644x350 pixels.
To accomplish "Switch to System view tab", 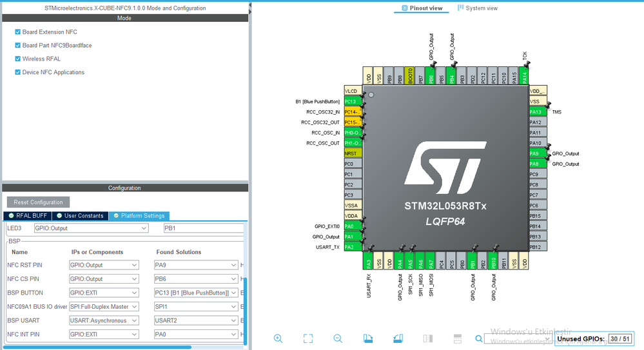I will (x=478, y=8).
